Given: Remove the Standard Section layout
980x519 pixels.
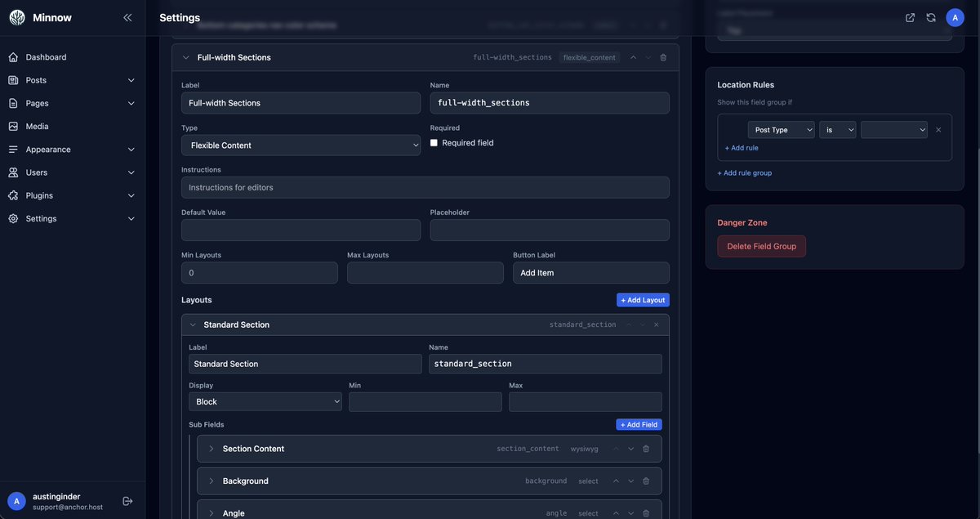Looking at the screenshot, I should (656, 324).
